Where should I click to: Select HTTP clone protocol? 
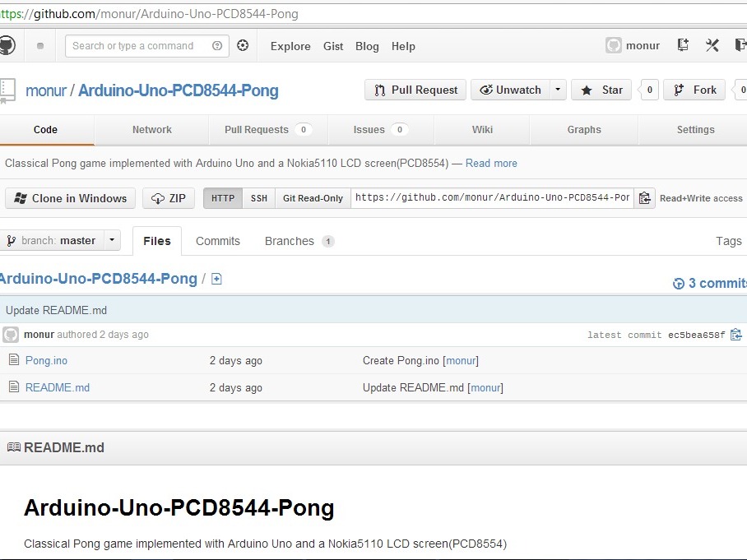coord(223,198)
